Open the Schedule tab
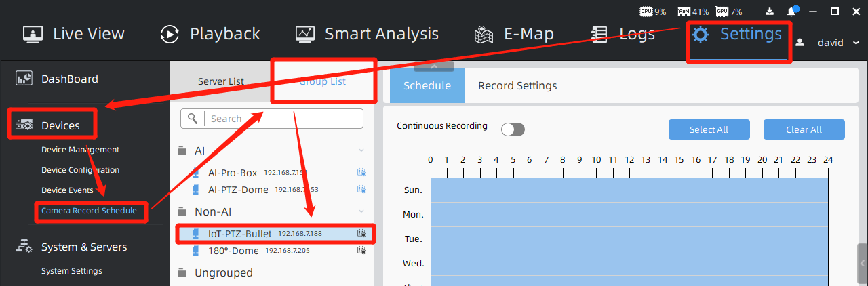 pos(427,85)
